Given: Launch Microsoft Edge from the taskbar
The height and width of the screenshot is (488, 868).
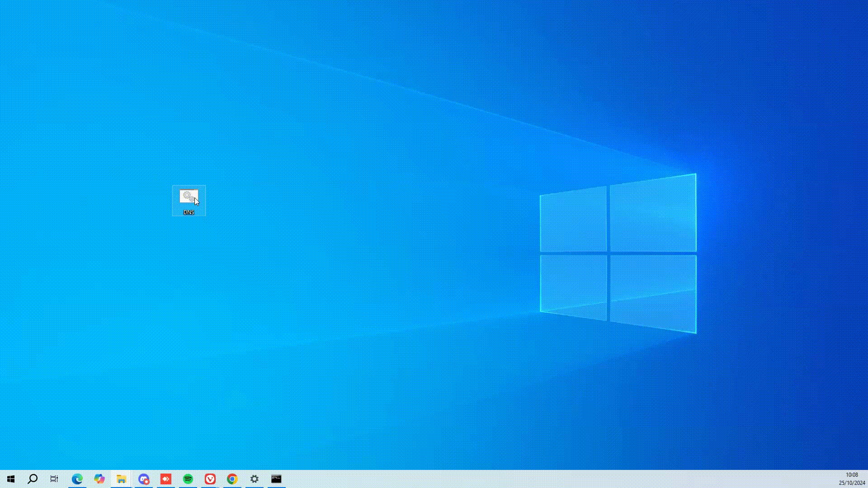Looking at the screenshot, I should click(x=77, y=479).
